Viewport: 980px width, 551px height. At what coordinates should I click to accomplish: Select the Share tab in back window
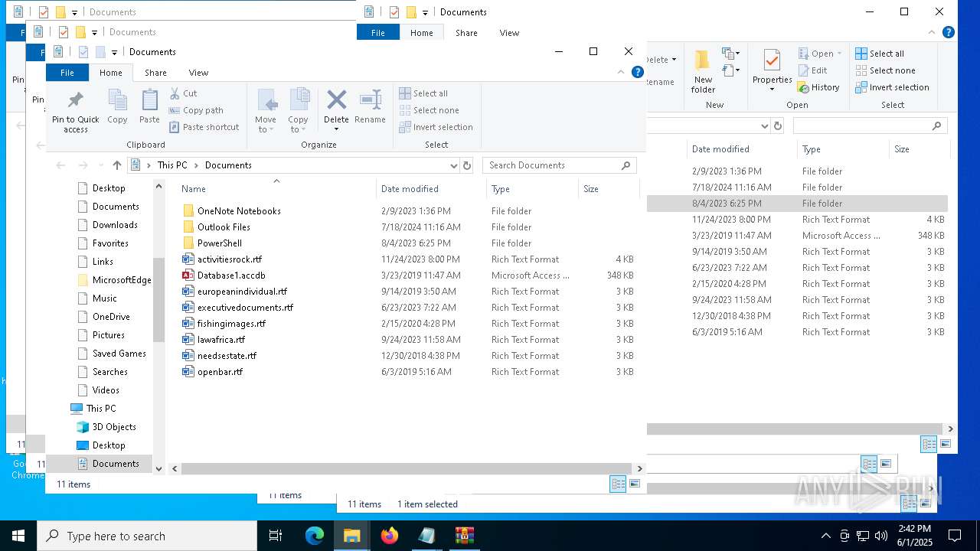pyautogui.click(x=466, y=33)
